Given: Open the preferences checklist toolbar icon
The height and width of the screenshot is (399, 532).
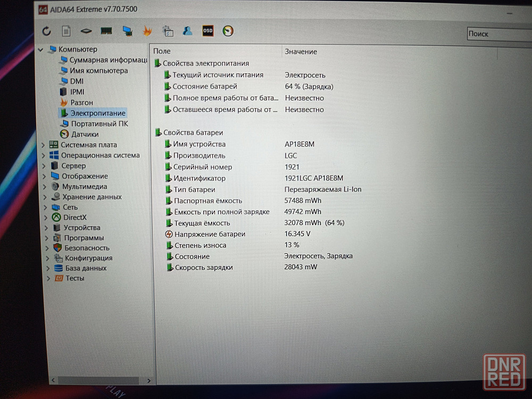Looking at the screenshot, I should tap(168, 31).
